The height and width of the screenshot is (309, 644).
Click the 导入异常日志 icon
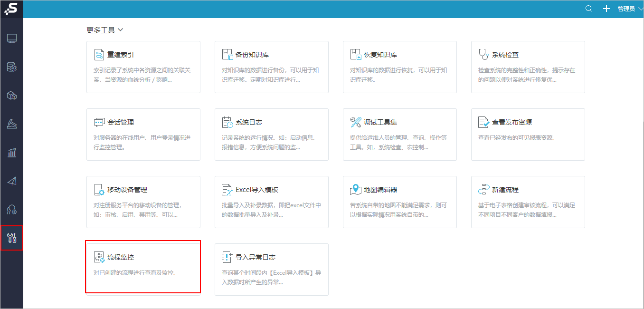click(227, 257)
